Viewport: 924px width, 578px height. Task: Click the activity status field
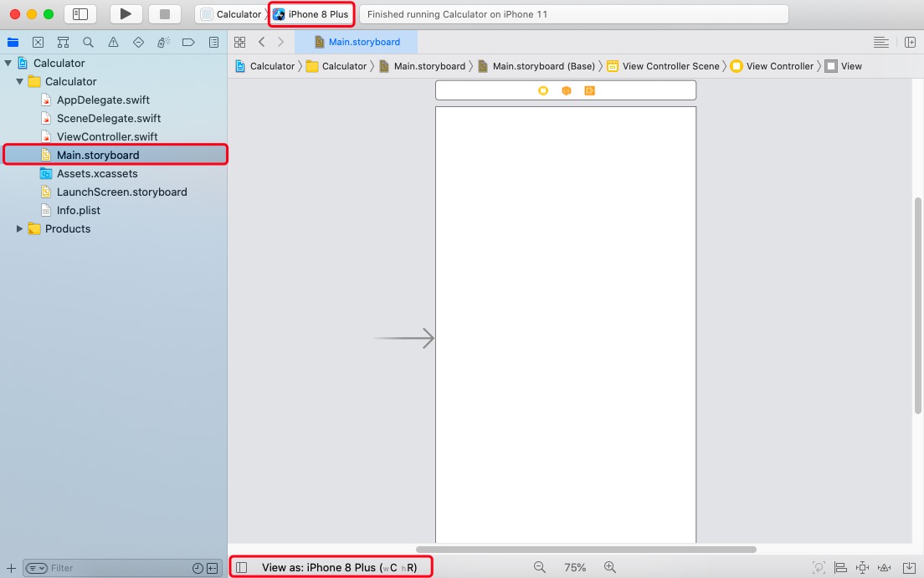point(573,14)
